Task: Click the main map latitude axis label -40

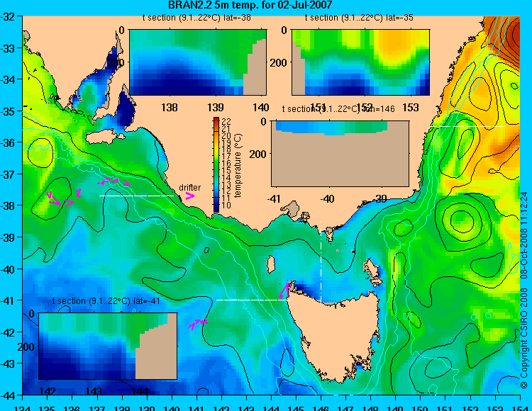Action: (x=8, y=269)
